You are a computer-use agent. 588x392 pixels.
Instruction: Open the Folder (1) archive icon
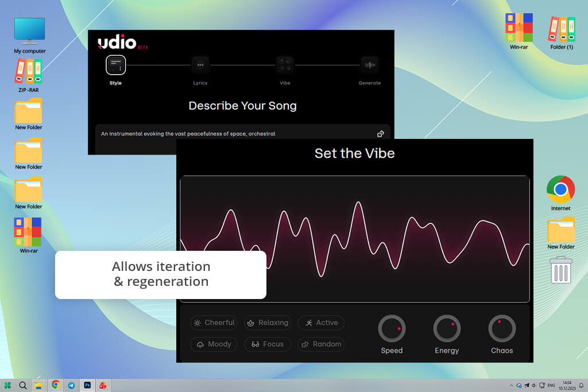(x=562, y=33)
